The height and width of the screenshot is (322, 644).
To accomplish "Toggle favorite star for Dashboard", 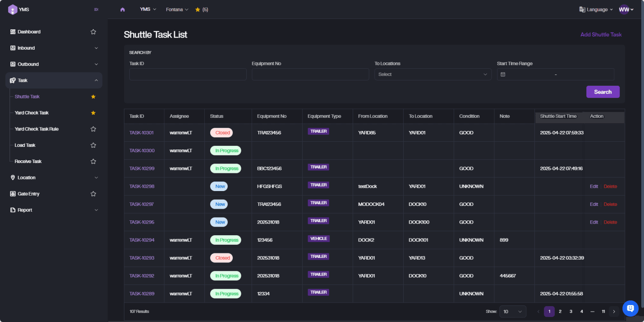I will (93, 32).
